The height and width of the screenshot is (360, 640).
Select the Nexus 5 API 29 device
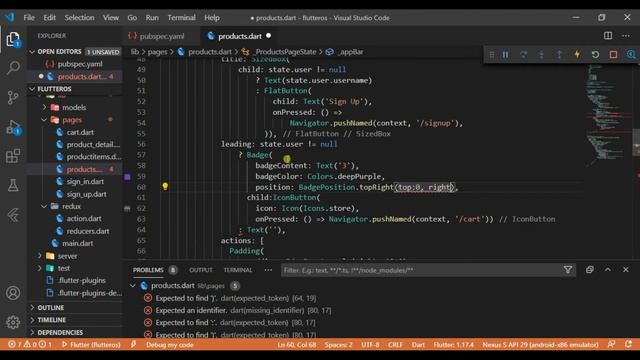pyautogui.click(x=540, y=344)
